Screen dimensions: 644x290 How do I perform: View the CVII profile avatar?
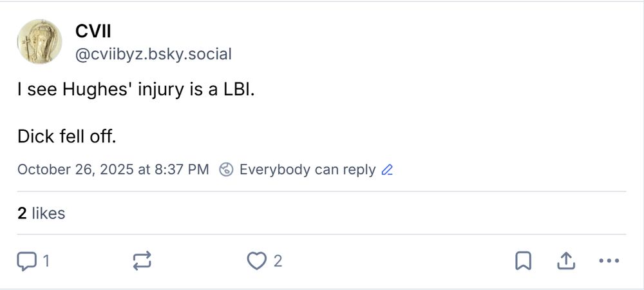39,42
